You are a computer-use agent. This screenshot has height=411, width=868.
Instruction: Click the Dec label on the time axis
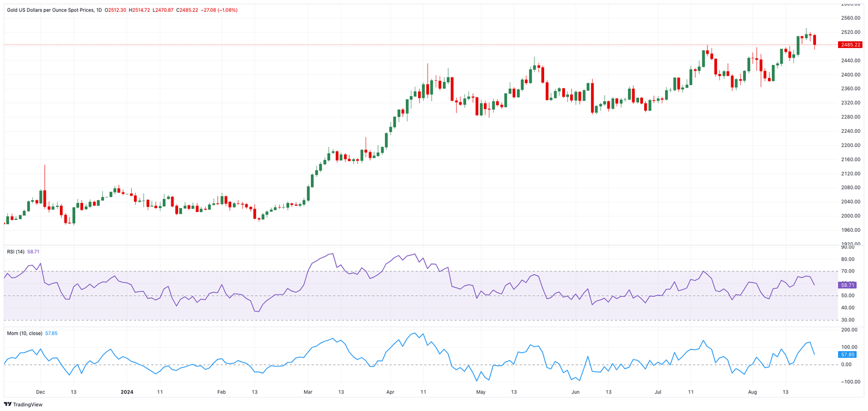point(40,391)
